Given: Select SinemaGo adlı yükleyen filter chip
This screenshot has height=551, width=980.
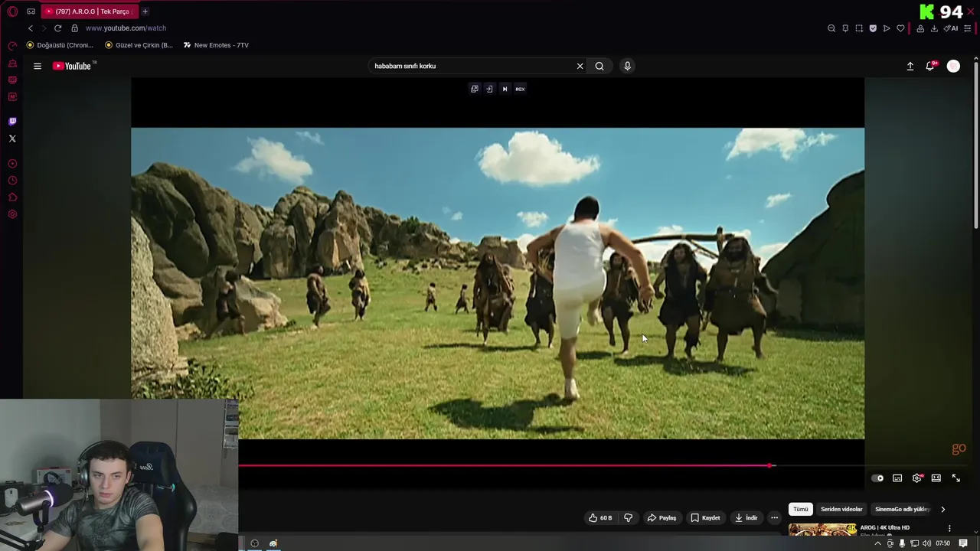Looking at the screenshot, I should [x=901, y=509].
